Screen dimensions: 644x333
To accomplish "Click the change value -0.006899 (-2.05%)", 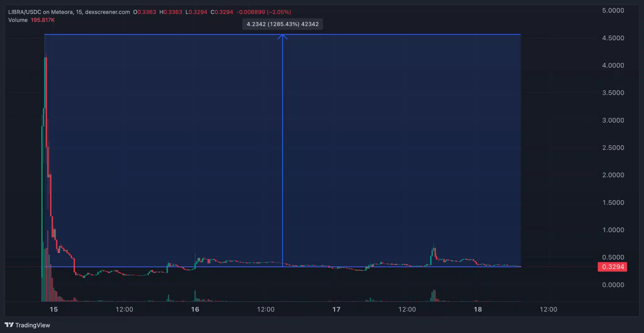I will click(264, 12).
